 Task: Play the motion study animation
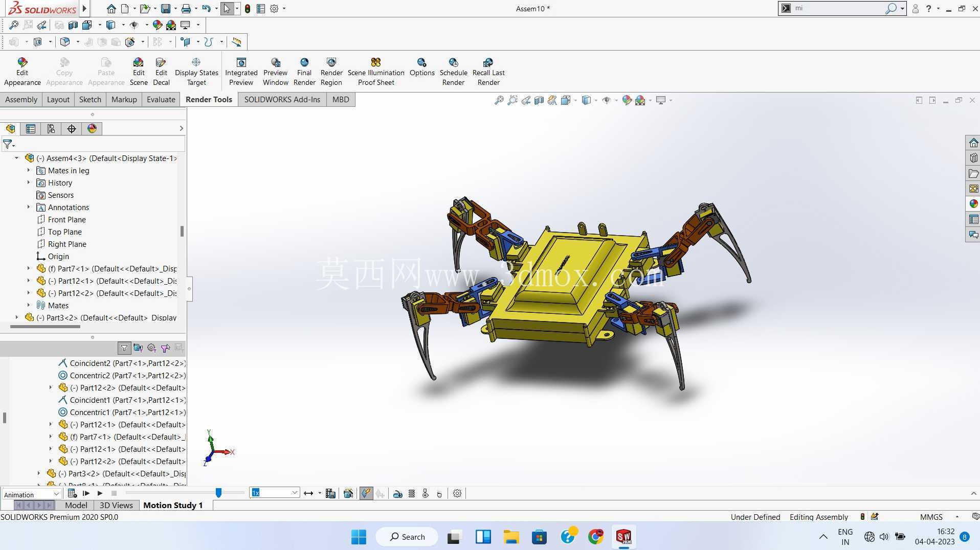pyautogui.click(x=100, y=493)
